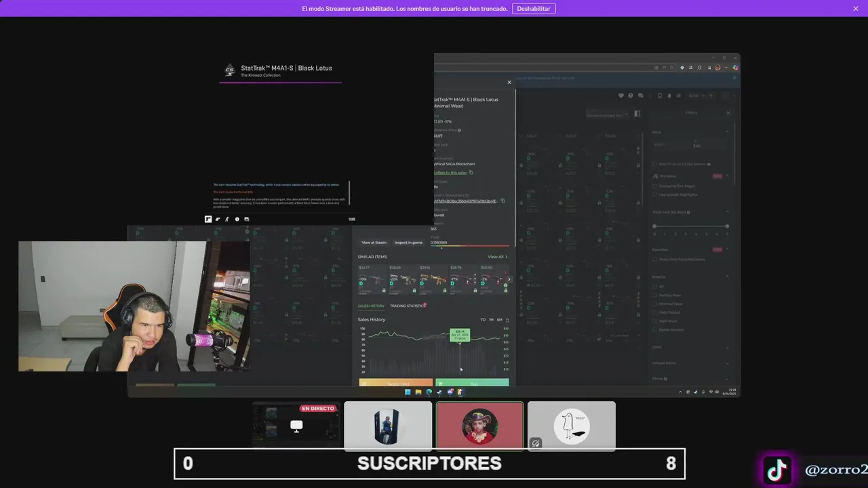This screenshot has width=868, height=488.
Task: Select the 7D sales history range
Action: (483, 320)
